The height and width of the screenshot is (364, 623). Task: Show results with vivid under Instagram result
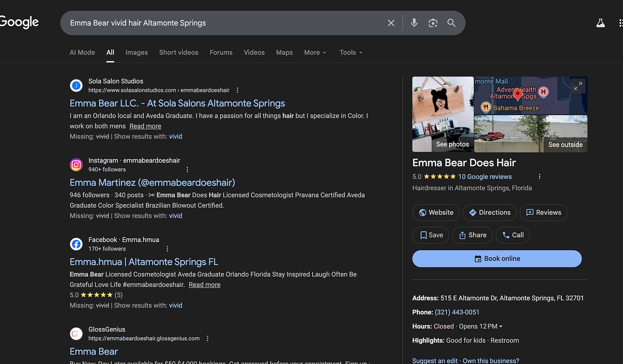click(175, 216)
